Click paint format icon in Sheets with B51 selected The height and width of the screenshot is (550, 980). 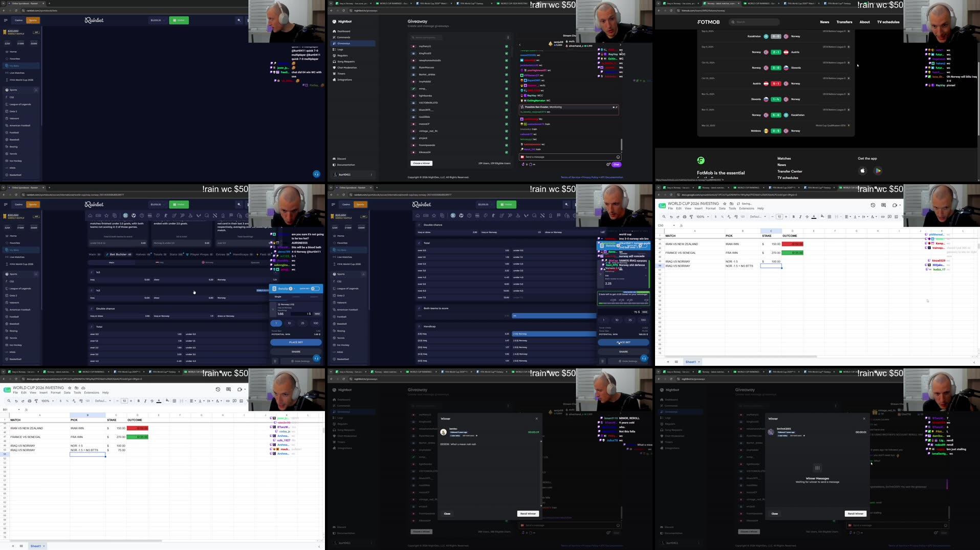tap(36, 401)
